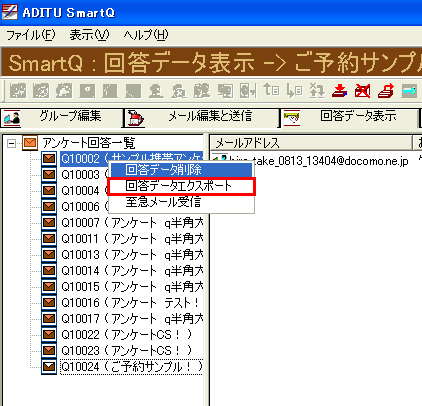Click the cyan key toolbar icon

(409, 91)
